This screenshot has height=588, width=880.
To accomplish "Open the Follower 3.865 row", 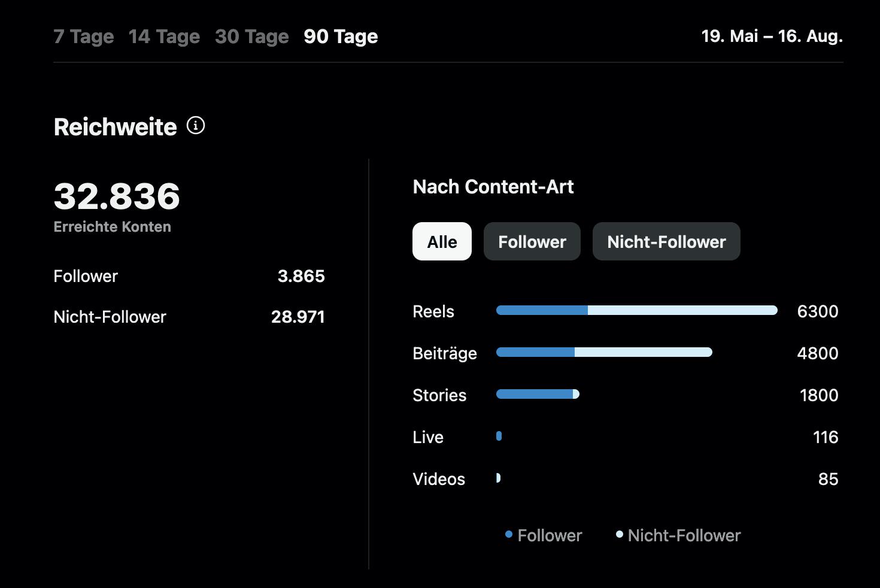I will (189, 276).
